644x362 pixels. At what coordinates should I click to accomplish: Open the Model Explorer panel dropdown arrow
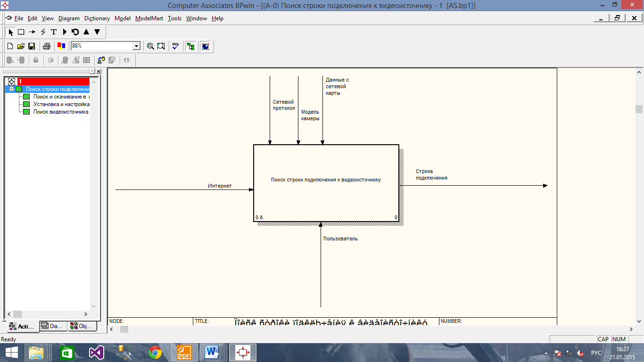click(x=92, y=71)
